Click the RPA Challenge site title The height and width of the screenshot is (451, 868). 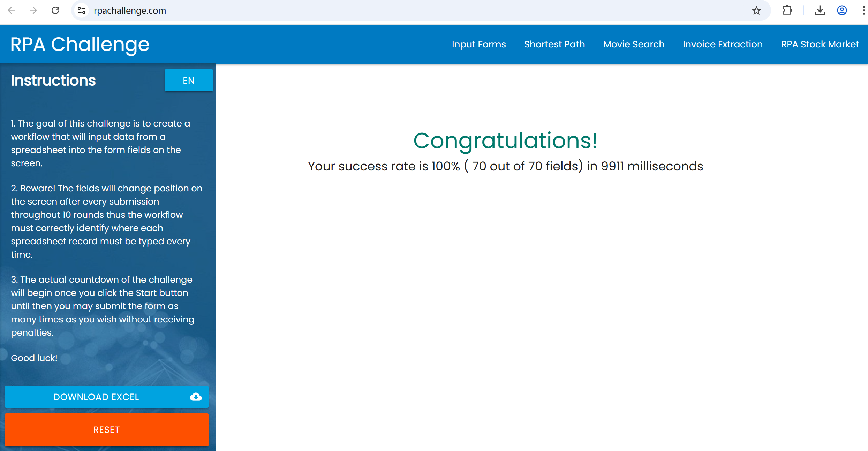80,44
